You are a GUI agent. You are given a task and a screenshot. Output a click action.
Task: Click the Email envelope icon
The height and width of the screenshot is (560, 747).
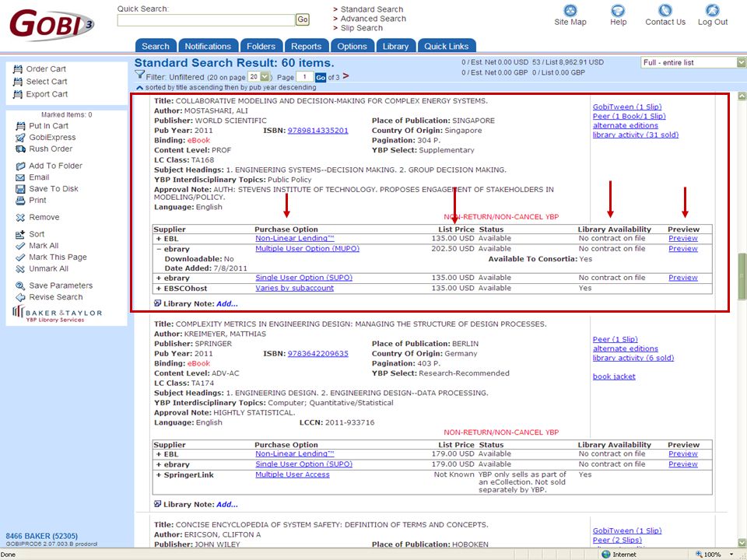tap(20, 177)
